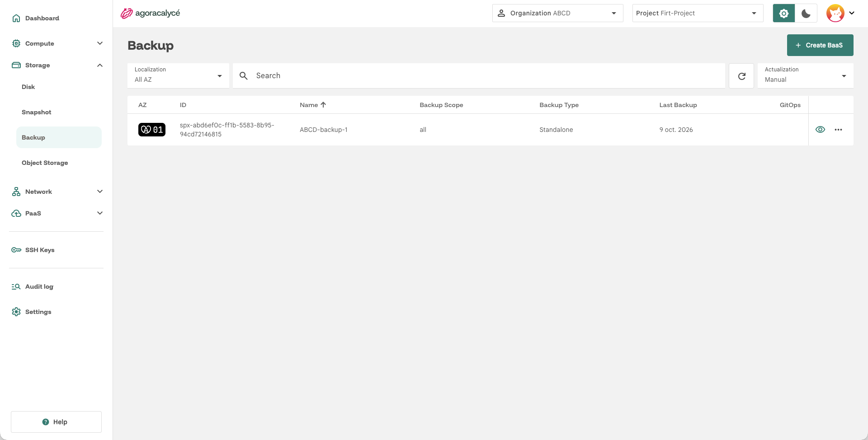View details of ABCD-backup-1 with eye icon
This screenshot has width=868, height=440.
point(820,130)
